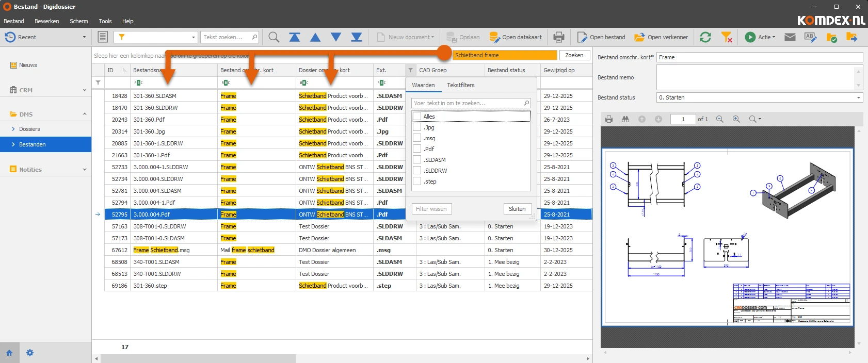Click the green refresh icon
This screenshot has width=868, height=363.
click(x=705, y=37)
